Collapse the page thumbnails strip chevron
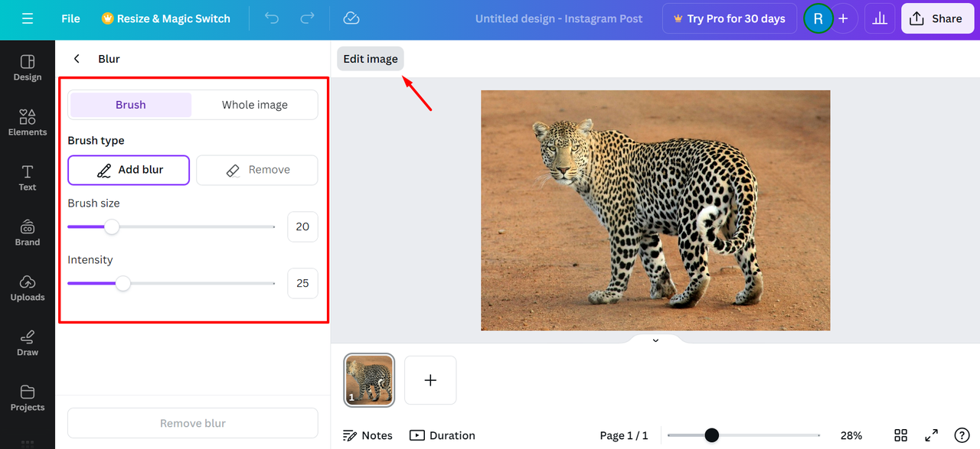 coord(655,340)
